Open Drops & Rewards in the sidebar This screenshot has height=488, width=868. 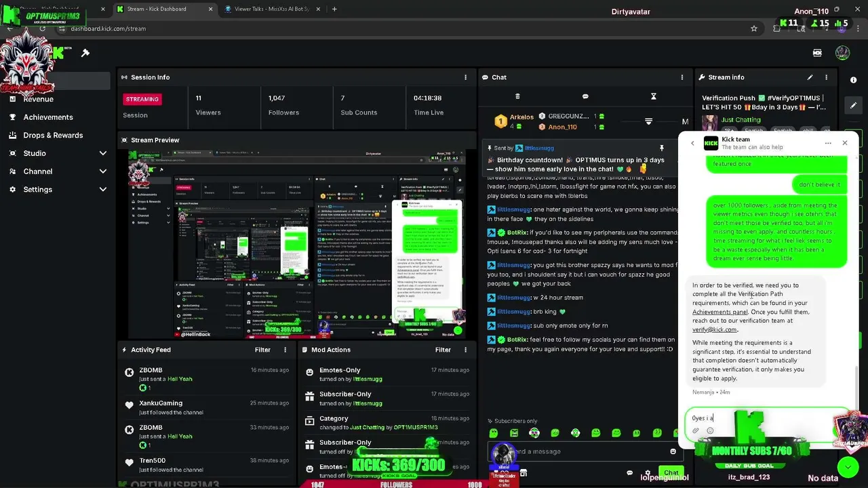53,136
